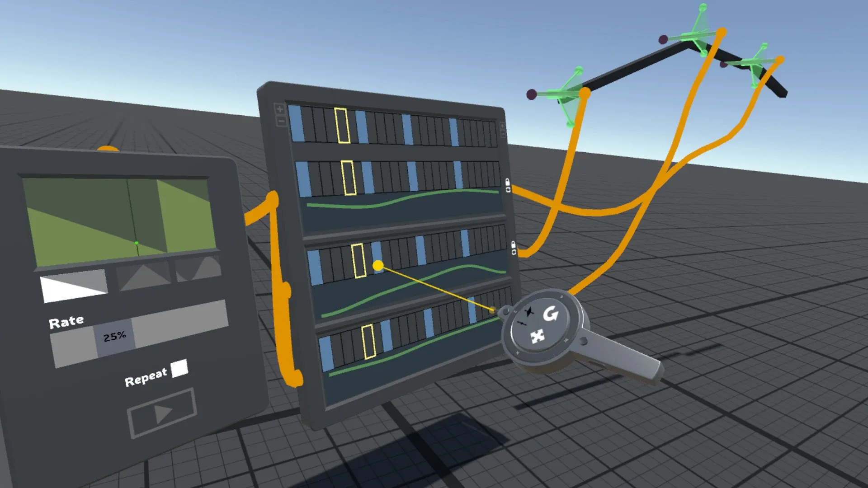Image resolution: width=868 pixels, height=488 pixels.
Task: Click the Rate slider handle showing 25%
Action: [115, 337]
